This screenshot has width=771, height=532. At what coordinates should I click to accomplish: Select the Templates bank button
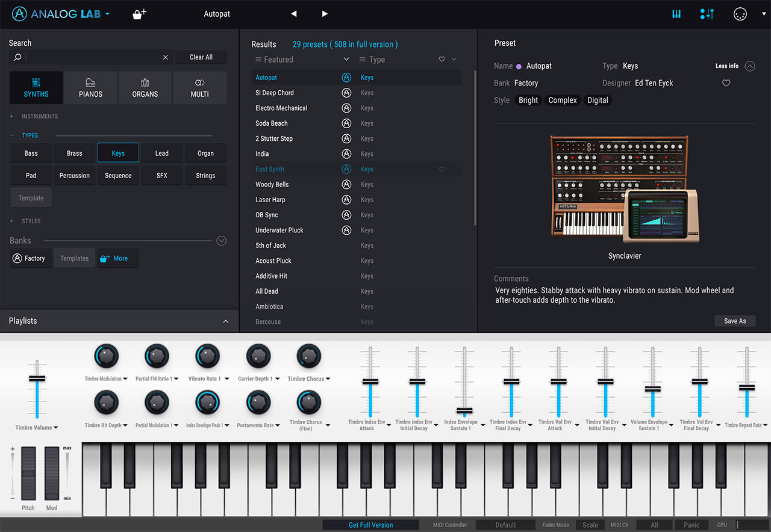click(x=75, y=258)
